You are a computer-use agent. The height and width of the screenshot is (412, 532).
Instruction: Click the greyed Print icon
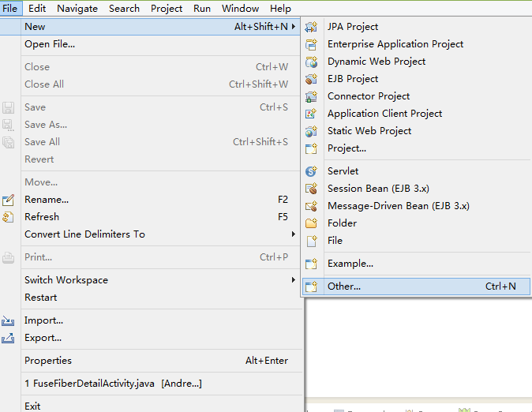point(8,257)
